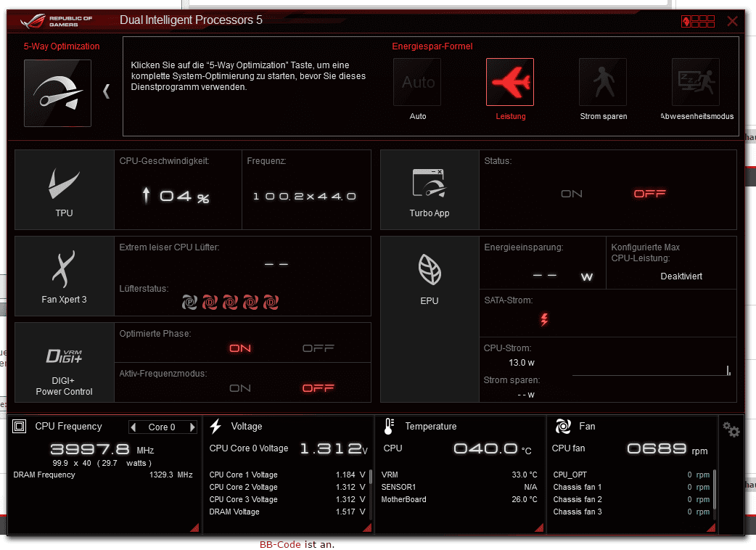The height and width of the screenshot is (550, 756).
Task: Click BB-Code link in the background page
Action: click(x=280, y=544)
